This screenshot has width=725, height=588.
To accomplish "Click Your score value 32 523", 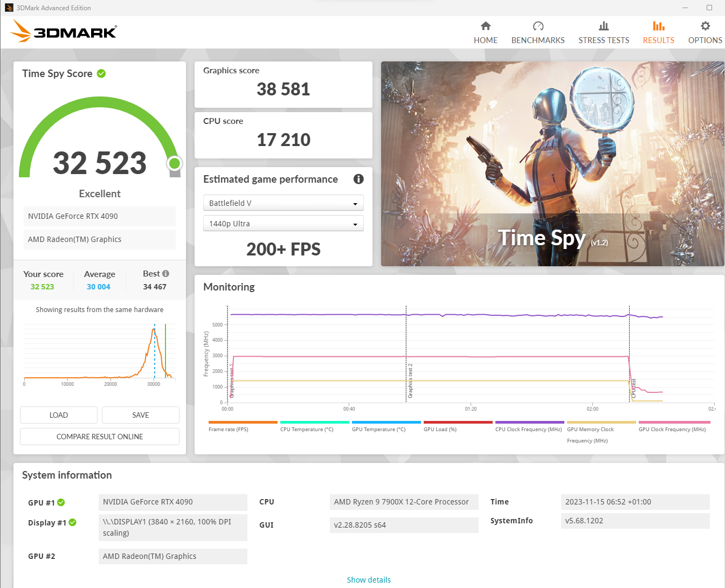I will pyautogui.click(x=42, y=287).
